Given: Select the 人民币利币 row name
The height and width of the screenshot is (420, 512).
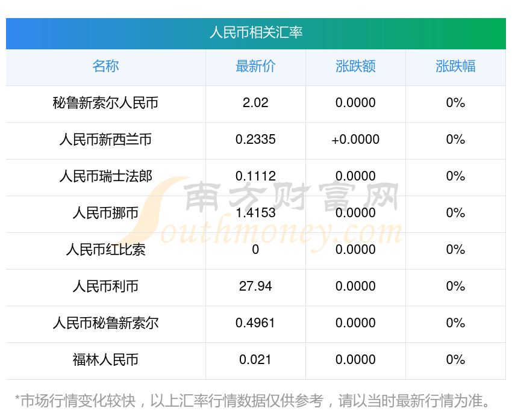Looking at the screenshot, I should pos(105,286).
